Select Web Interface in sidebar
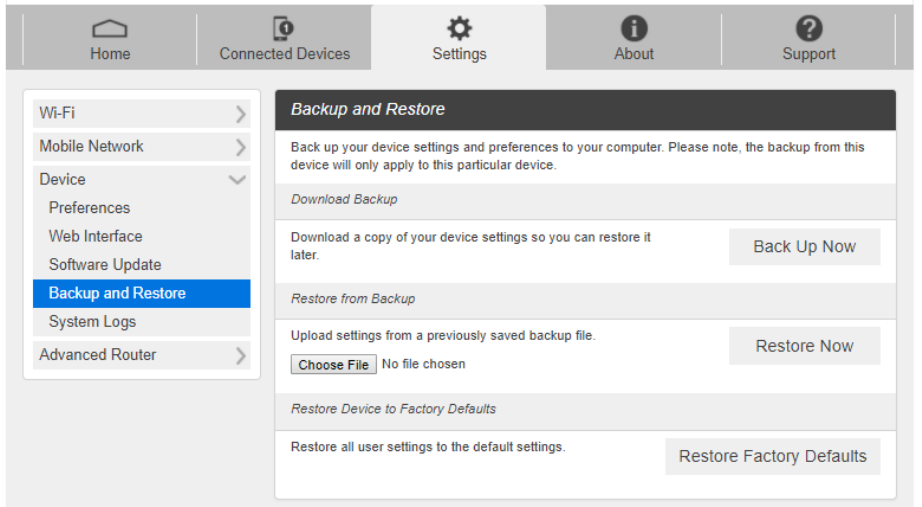922x507 pixels. 95,237
